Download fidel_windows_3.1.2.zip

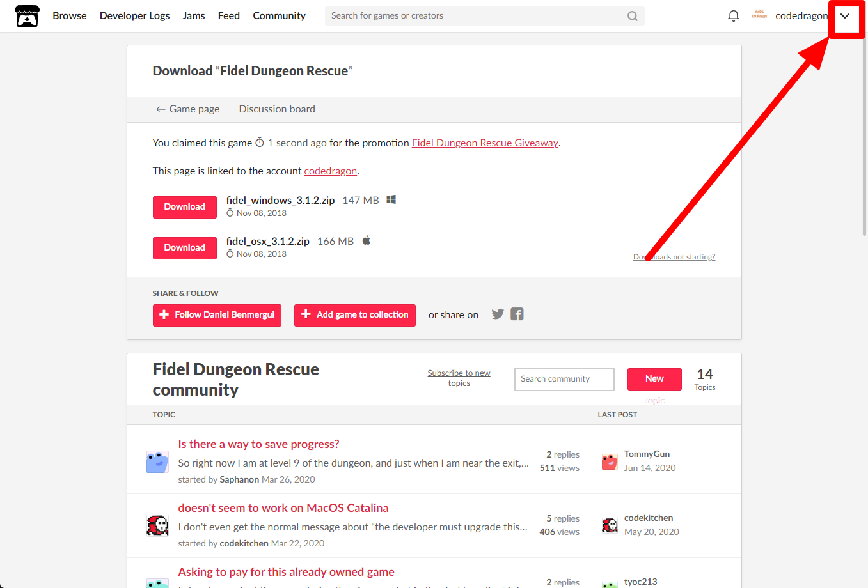[185, 207]
